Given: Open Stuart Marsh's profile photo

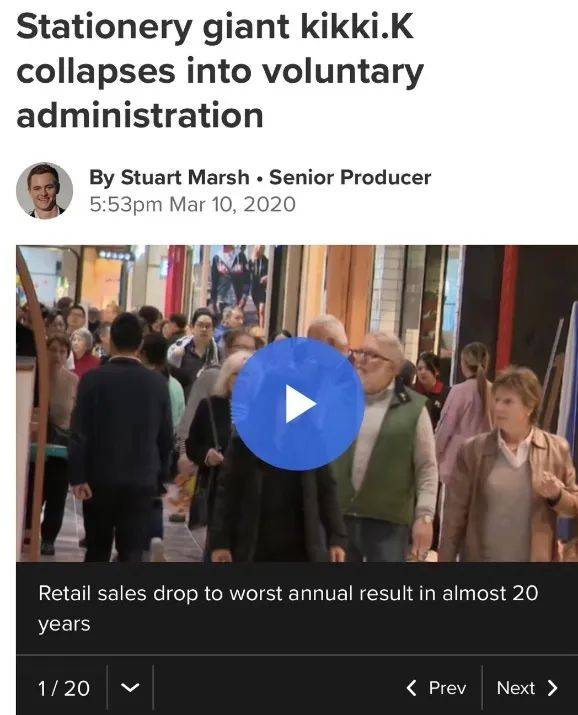Looking at the screenshot, I should [44, 191].
